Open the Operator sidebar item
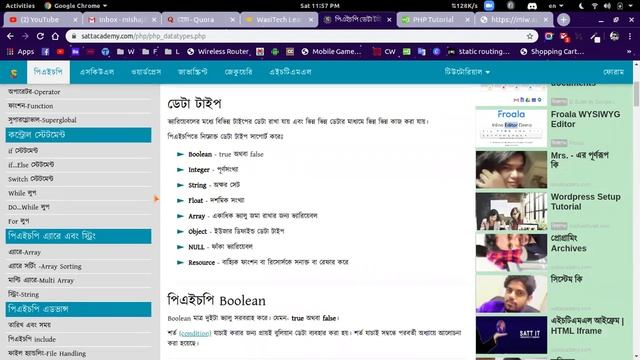The height and width of the screenshot is (360, 640). click(34, 92)
